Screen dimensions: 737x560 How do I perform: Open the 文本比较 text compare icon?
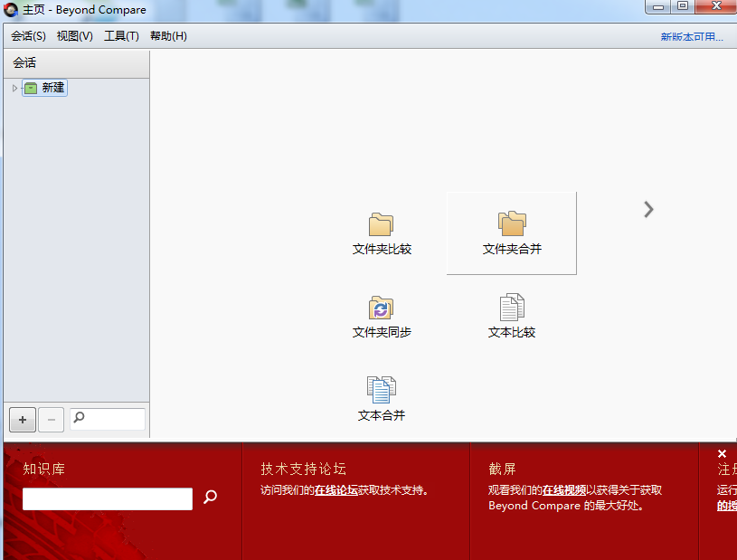[x=512, y=317]
